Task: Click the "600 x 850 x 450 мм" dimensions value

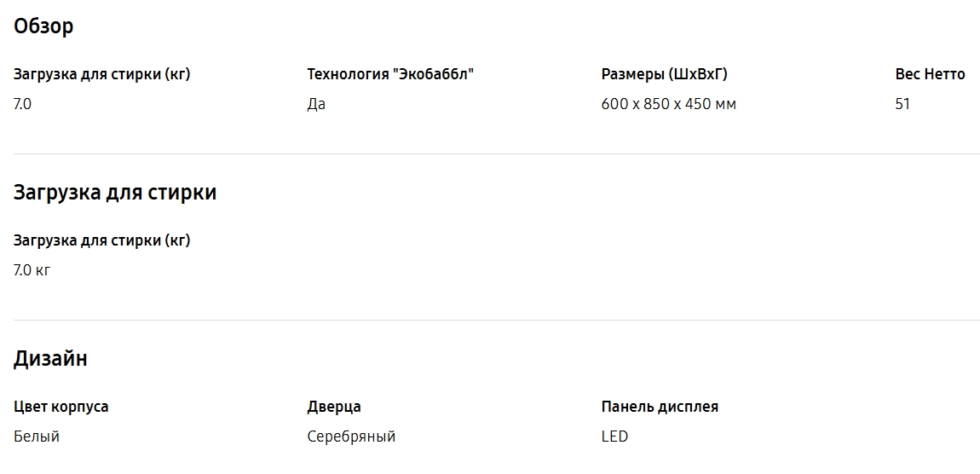Action: [669, 104]
